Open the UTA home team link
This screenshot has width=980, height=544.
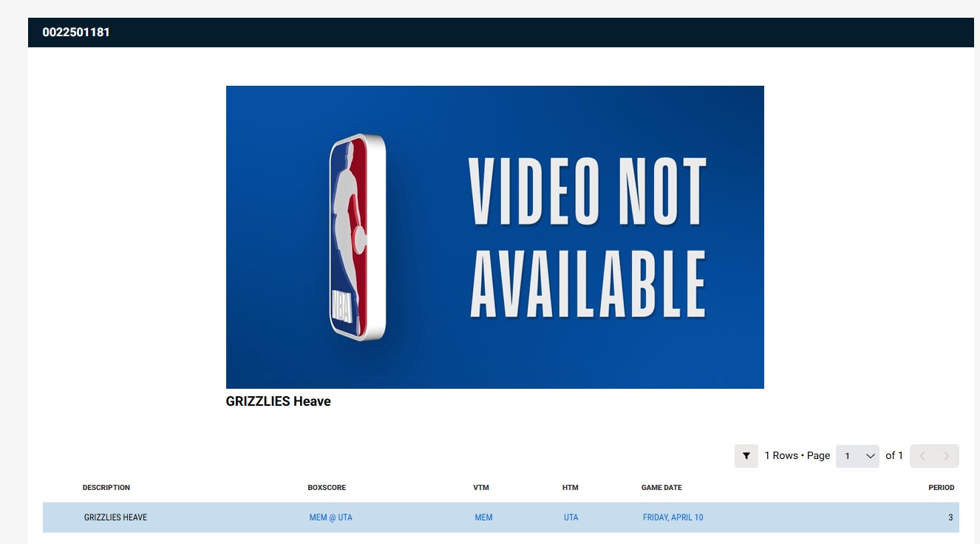pyautogui.click(x=571, y=517)
